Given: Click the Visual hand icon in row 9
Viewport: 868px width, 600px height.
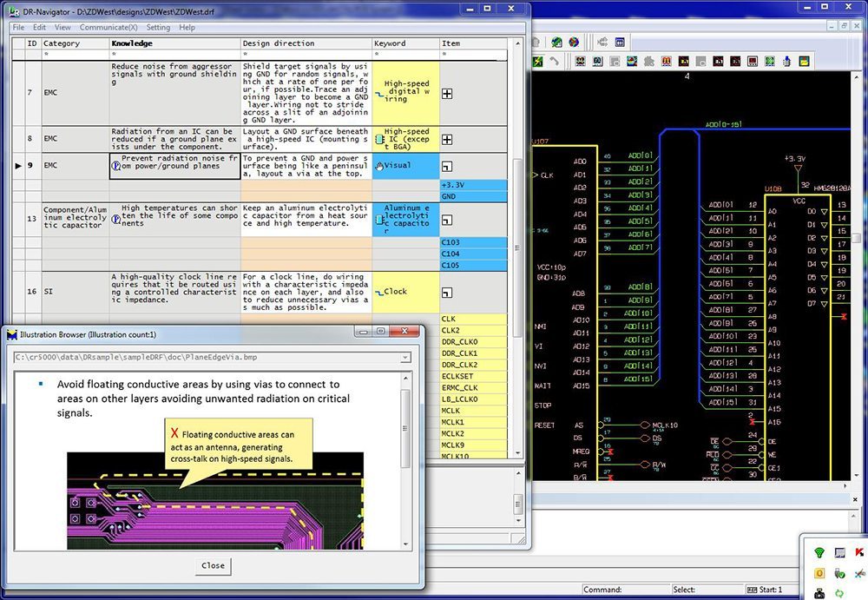Looking at the screenshot, I should click(x=378, y=165).
